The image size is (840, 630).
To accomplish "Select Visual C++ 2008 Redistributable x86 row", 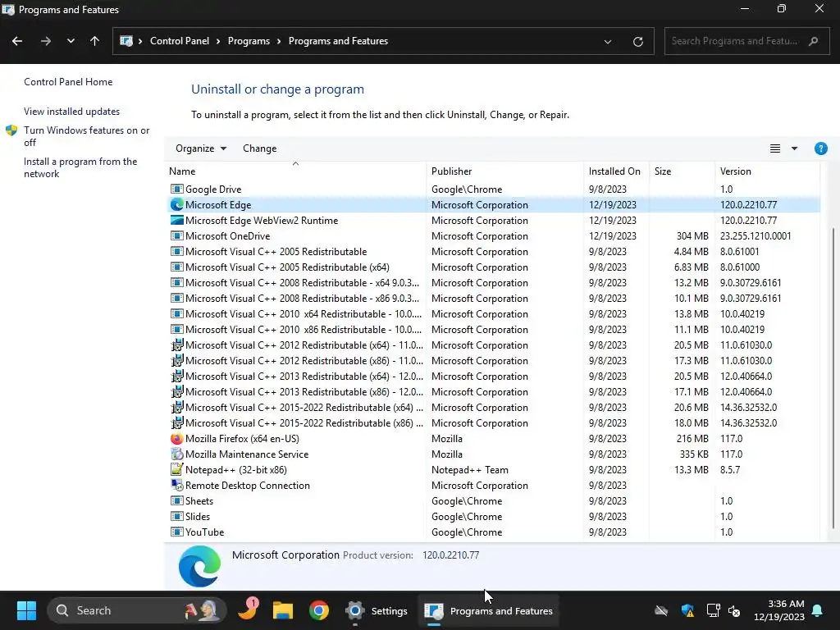I will pyautogui.click(x=494, y=299).
